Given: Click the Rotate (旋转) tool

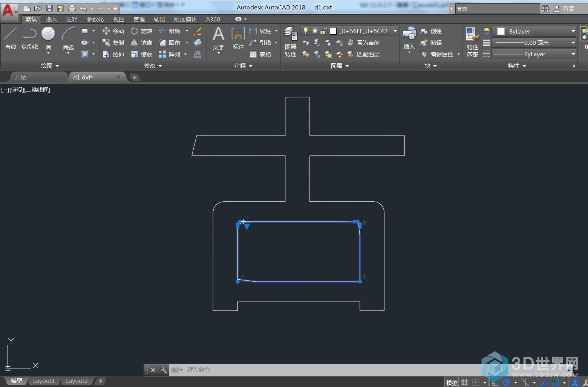Looking at the screenshot, I should (x=141, y=31).
